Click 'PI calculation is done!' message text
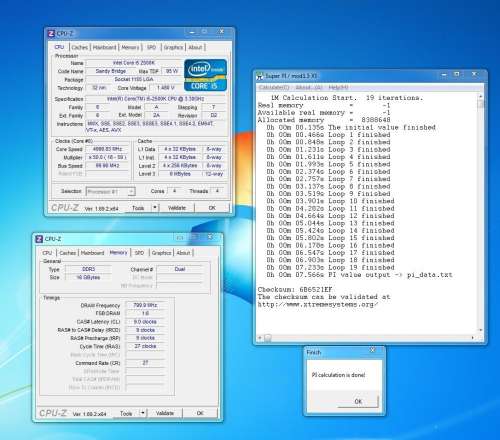The width and height of the screenshot is (500, 440). tap(338, 375)
